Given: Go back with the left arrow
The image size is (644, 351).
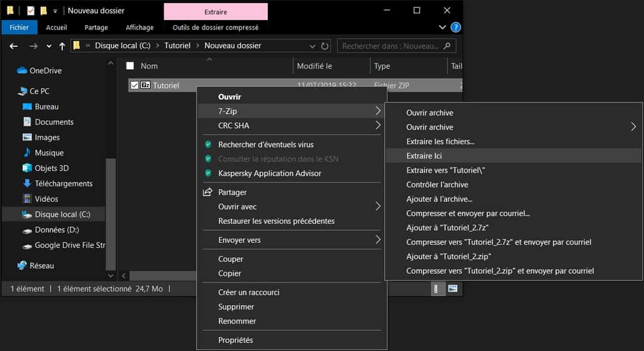Looking at the screenshot, I should tap(14, 46).
